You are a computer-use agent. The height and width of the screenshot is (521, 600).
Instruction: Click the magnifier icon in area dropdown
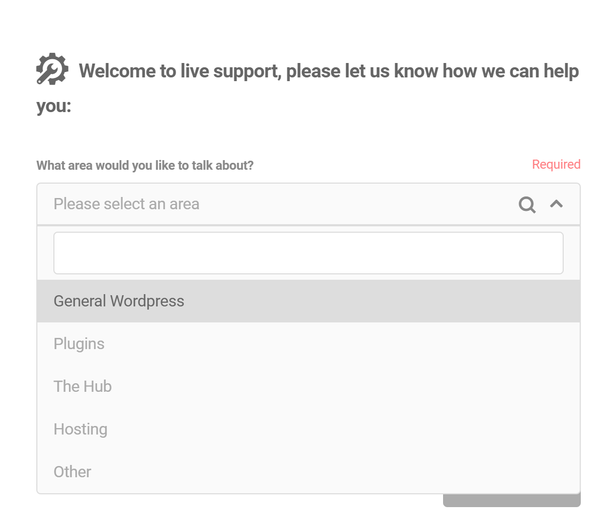point(527,205)
